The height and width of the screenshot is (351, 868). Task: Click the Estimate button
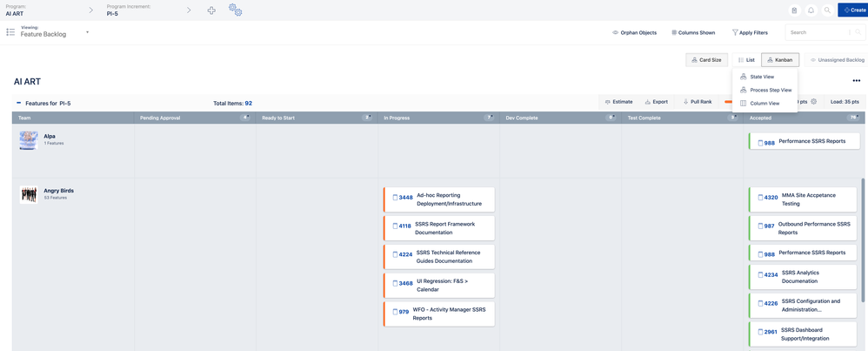619,102
